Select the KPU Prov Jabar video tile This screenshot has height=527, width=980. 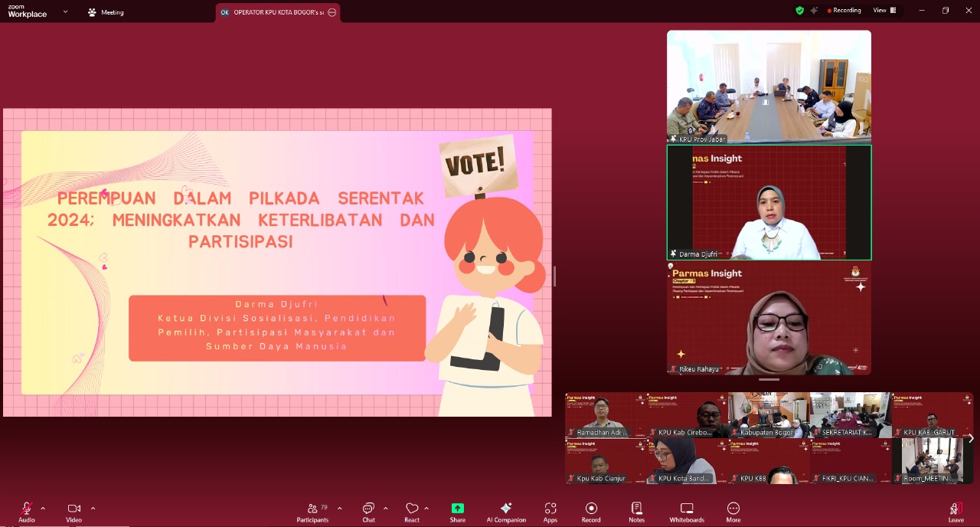coord(769,86)
